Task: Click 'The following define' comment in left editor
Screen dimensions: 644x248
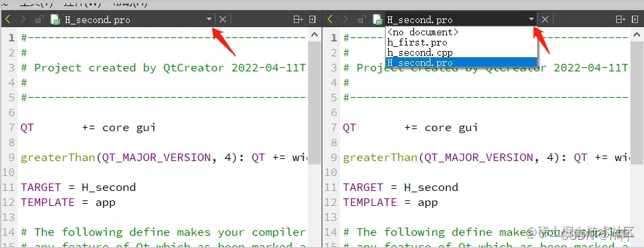Action: point(163,232)
